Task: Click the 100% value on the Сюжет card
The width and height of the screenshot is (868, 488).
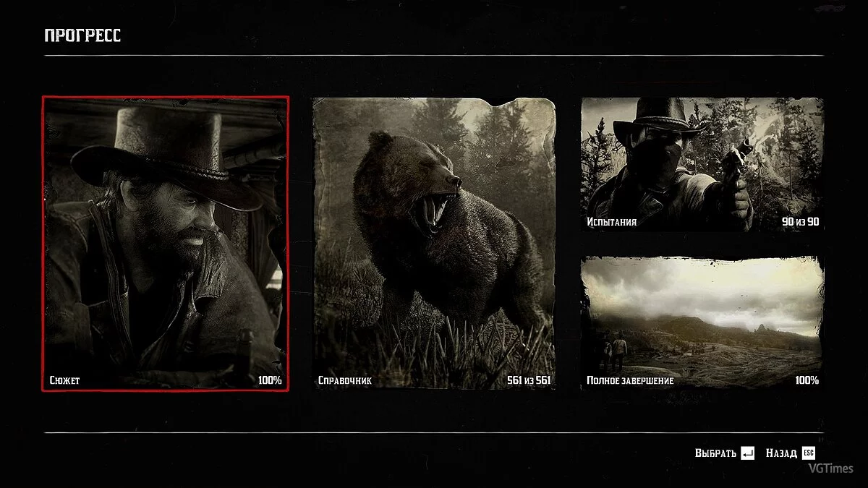Action: [270, 380]
